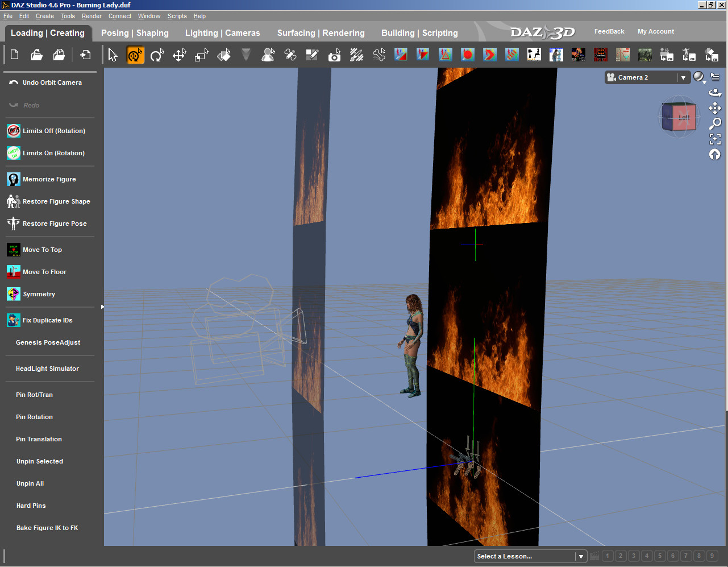Viewport: 728px width, 567px height.
Task: Open the Help menu
Action: [199, 16]
